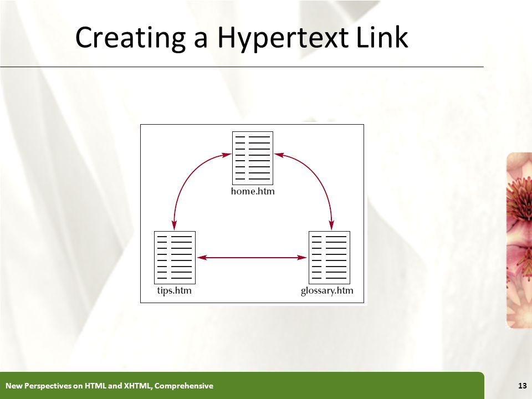Select the "glossary.htm" label
532x399 pixels.
coord(327,291)
